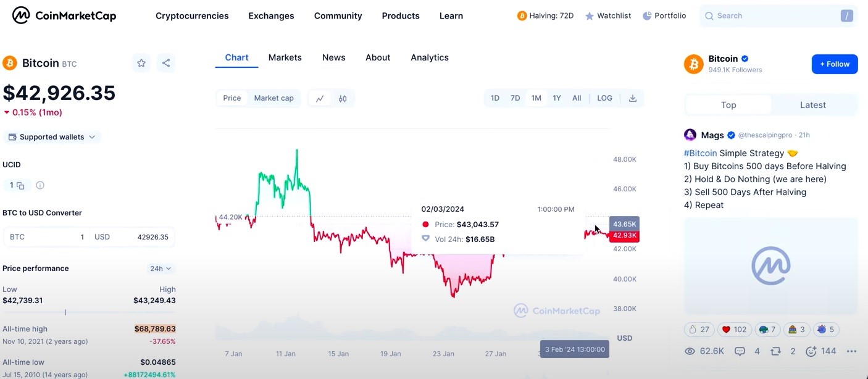Copy the UCID value icon
Image resolution: width=868 pixels, height=379 pixels.
(x=20, y=186)
